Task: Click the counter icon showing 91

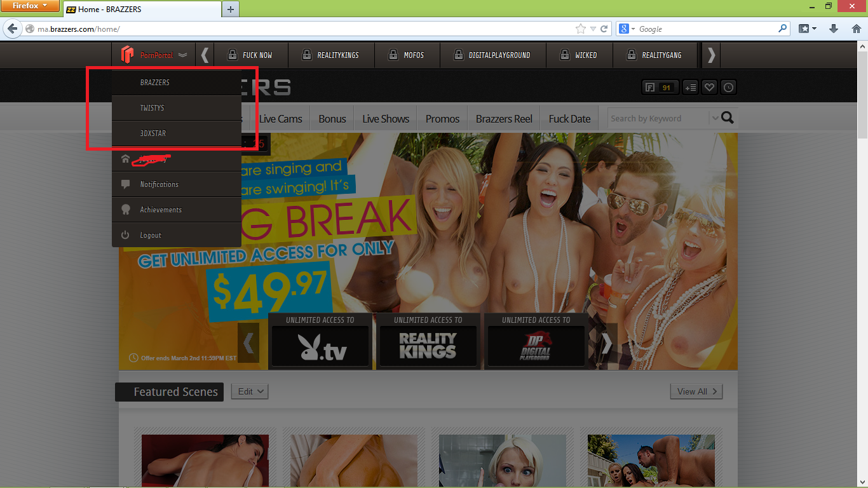Action: tap(660, 88)
